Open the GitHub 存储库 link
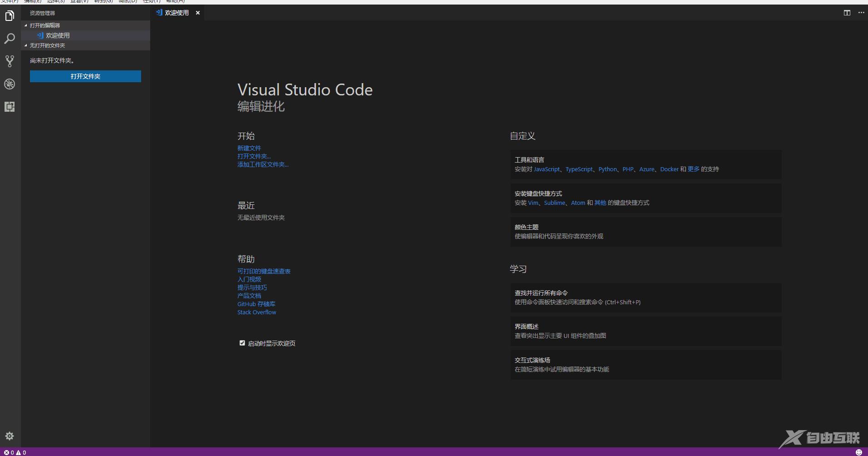Viewport: 868px width, 456px height. (256, 304)
